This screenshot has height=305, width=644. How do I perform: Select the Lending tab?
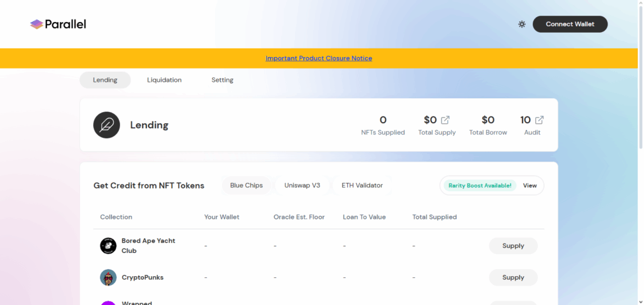(x=105, y=80)
